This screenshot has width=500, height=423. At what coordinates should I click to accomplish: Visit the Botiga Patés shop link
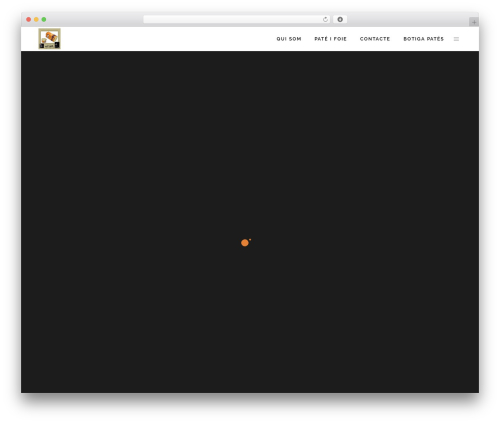click(423, 39)
